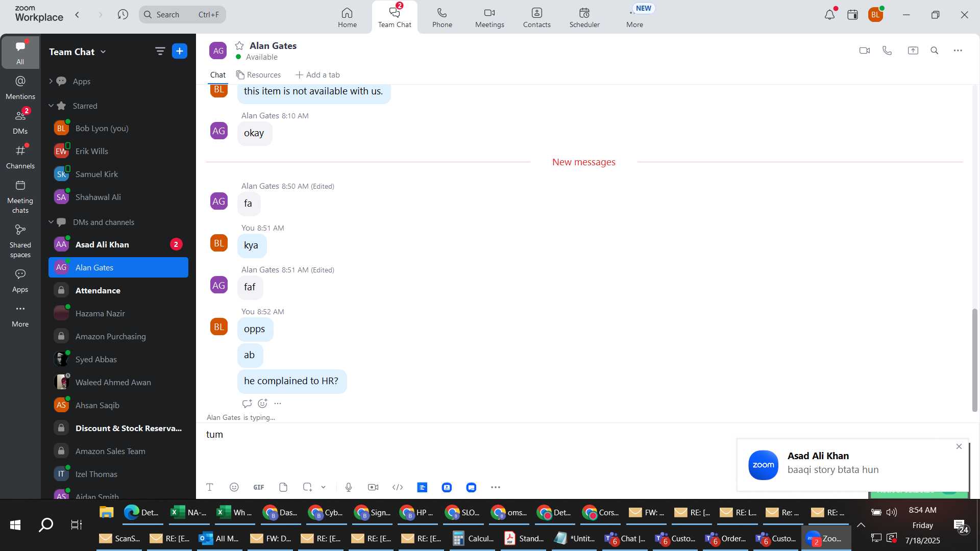The height and width of the screenshot is (551, 980).
Task: Open the Amazon Purchasing channel
Action: [x=118, y=336]
